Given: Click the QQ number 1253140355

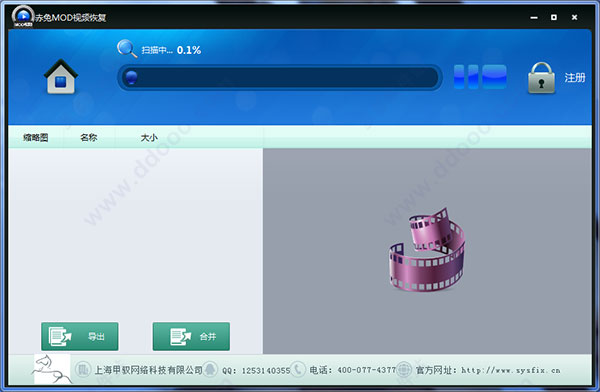Looking at the screenshot, I should click(x=266, y=371).
